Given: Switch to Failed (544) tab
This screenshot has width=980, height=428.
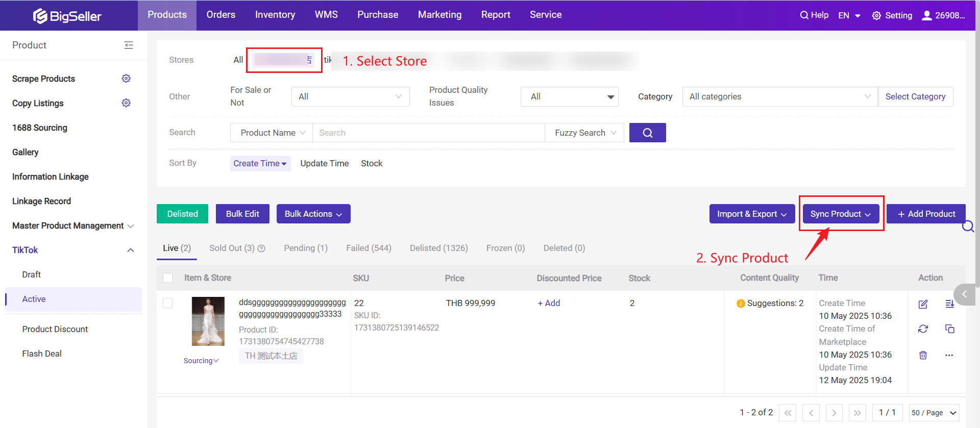Looking at the screenshot, I should [x=369, y=248].
